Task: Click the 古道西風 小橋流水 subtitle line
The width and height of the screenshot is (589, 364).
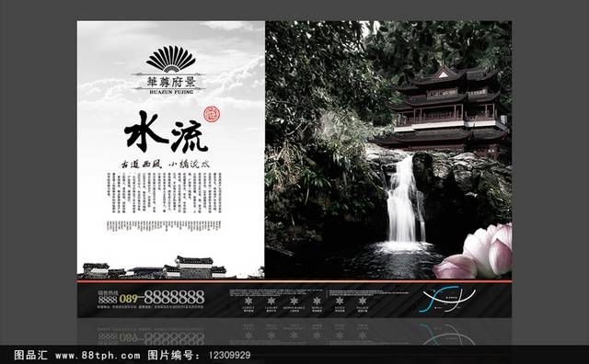Action: pyautogui.click(x=166, y=164)
